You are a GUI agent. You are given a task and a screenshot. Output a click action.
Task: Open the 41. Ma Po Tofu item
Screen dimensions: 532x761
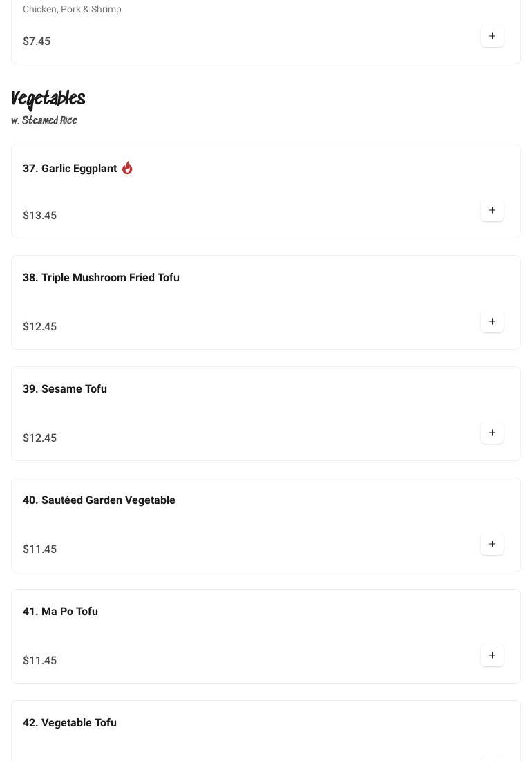click(x=60, y=612)
